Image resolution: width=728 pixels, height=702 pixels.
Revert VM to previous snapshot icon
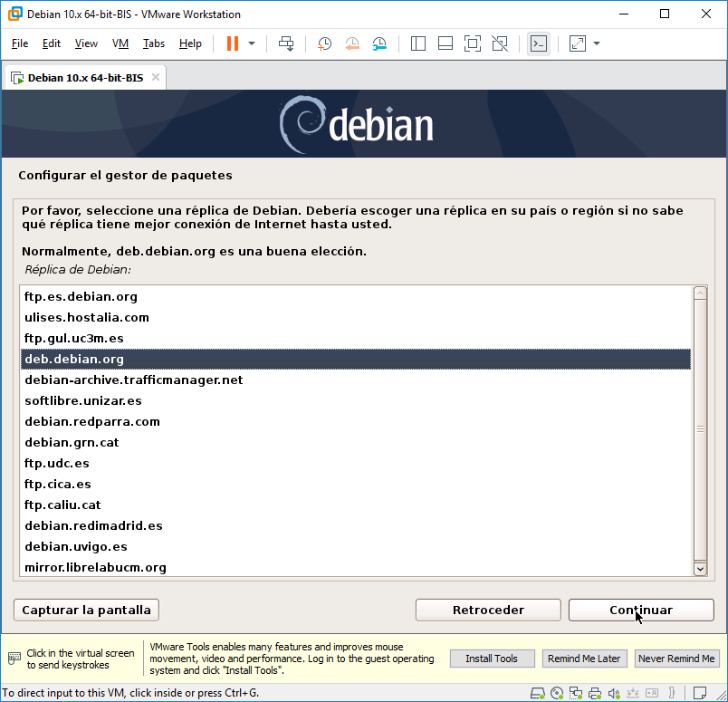(352, 43)
